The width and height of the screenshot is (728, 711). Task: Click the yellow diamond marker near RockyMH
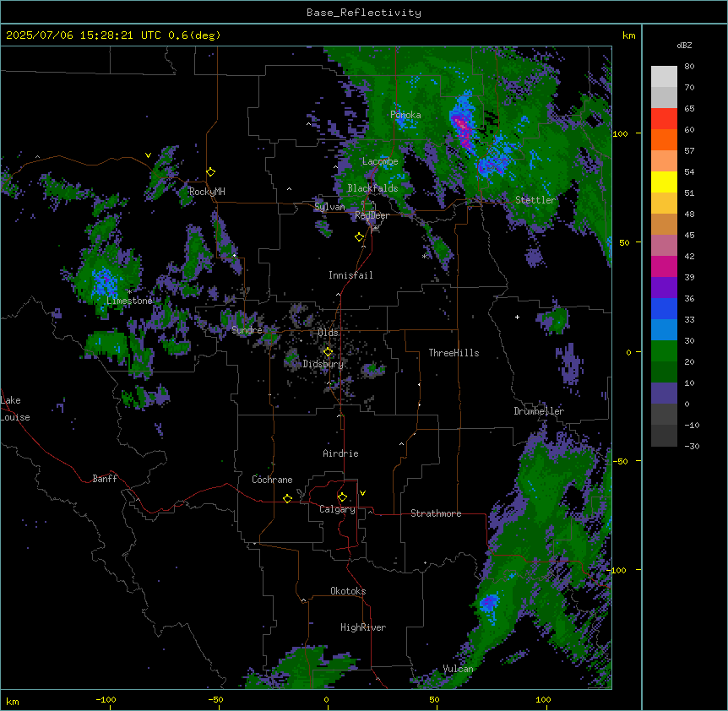coord(211,172)
